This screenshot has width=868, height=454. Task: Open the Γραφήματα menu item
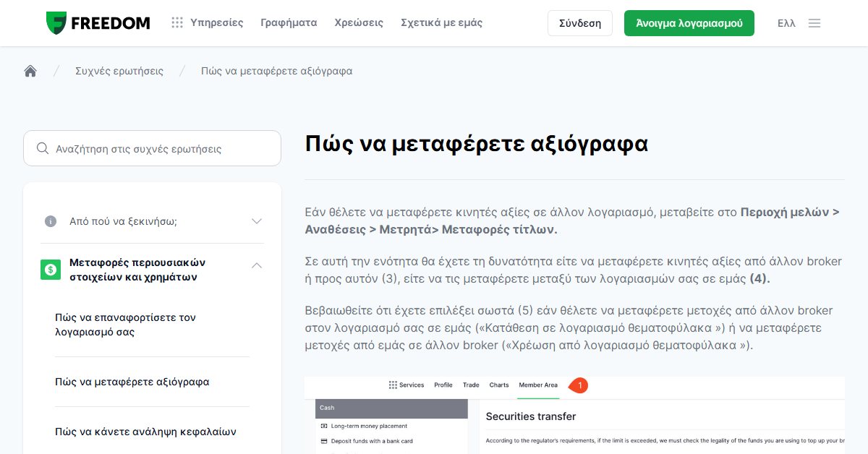pyautogui.click(x=289, y=22)
